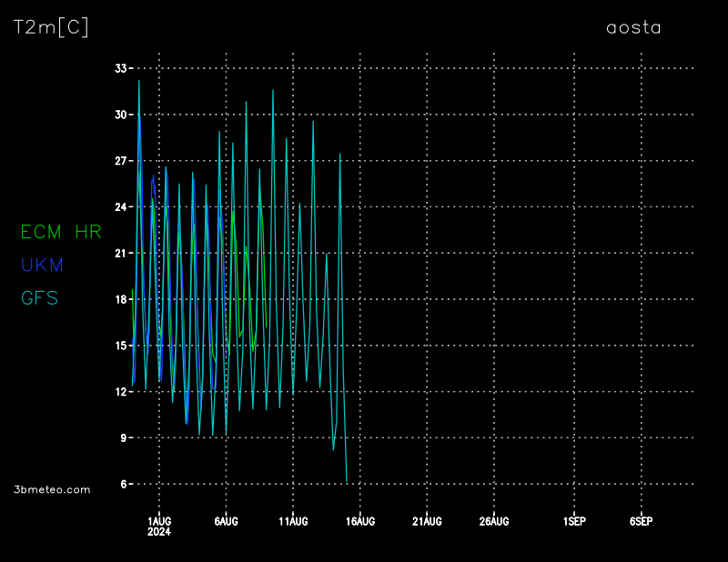The height and width of the screenshot is (562, 728).
Task: Click the 33 value on temperature axis
Action: (x=120, y=68)
